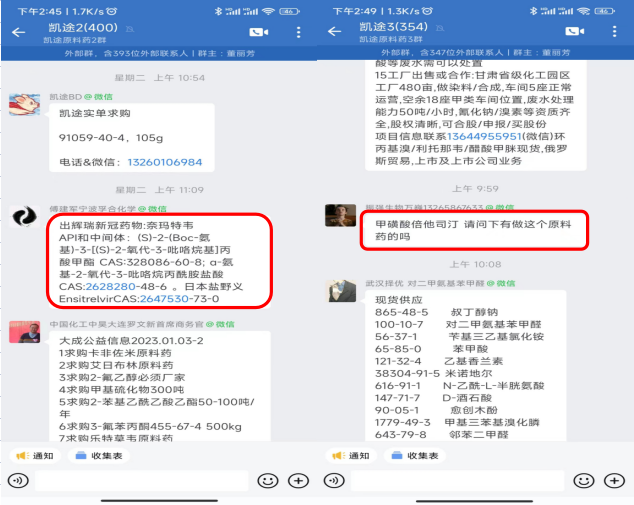Viewport: 634px width, 505px height.
Task: Focus message input field in left chat
Action: pyautogui.click(x=142, y=480)
